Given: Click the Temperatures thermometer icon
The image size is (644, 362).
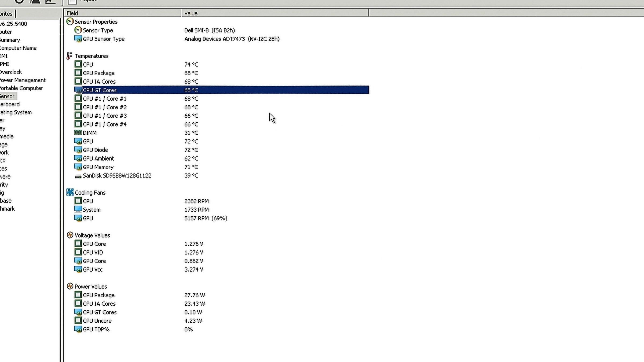Looking at the screenshot, I should pyautogui.click(x=69, y=56).
